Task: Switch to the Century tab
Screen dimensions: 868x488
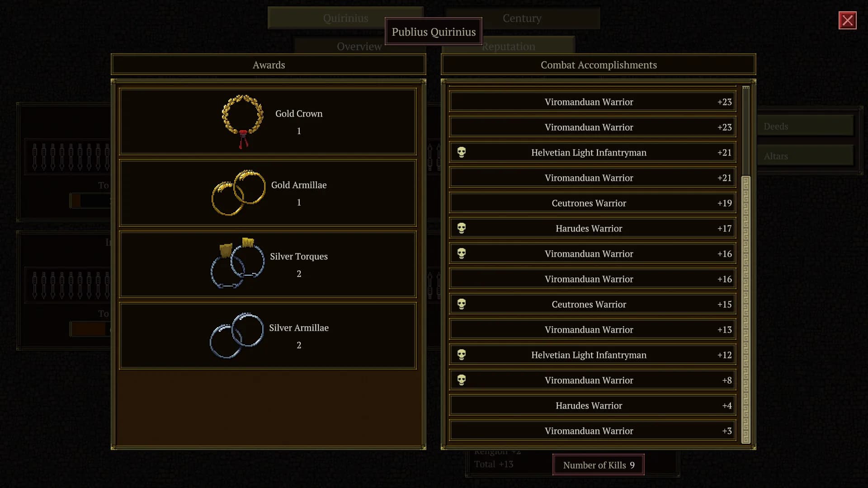Action: [x=522, y=18]
